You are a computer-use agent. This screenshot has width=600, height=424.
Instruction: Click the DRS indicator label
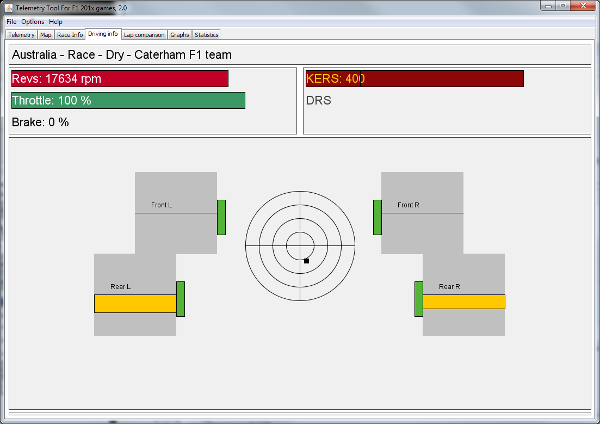[x=319, y=100]
